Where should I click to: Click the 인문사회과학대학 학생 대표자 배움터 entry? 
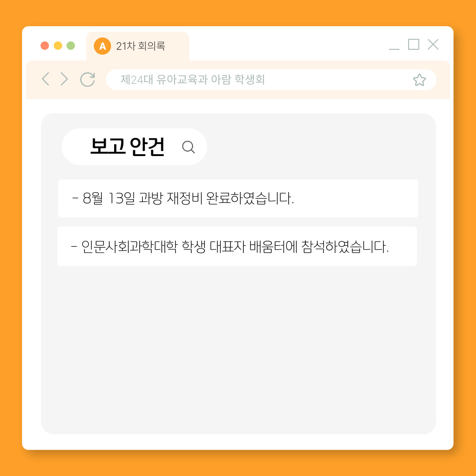(237, 246)
